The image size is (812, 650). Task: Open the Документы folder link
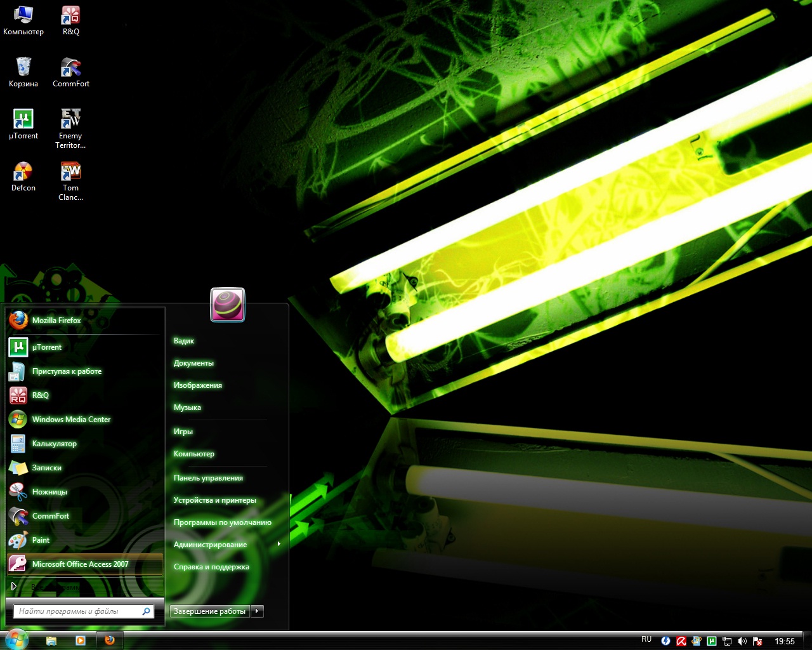pyautogui.click(x=193, y=363)
